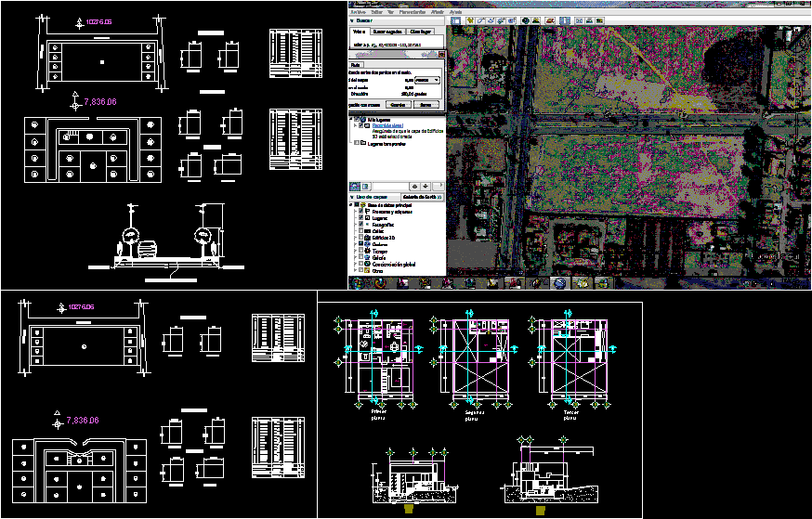812x519 pixels.
Task: Click the sidebar toggle toolbar icon
Action: click(456, 19)
